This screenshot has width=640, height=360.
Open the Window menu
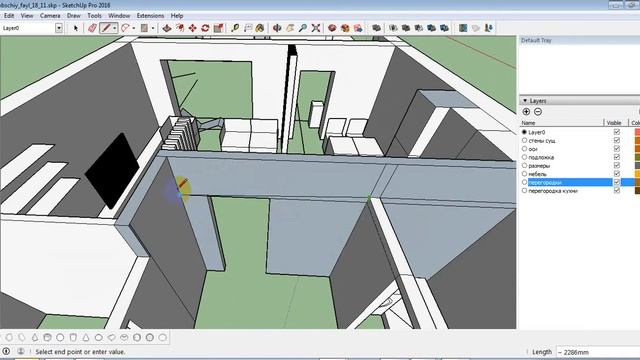(119, 16)
